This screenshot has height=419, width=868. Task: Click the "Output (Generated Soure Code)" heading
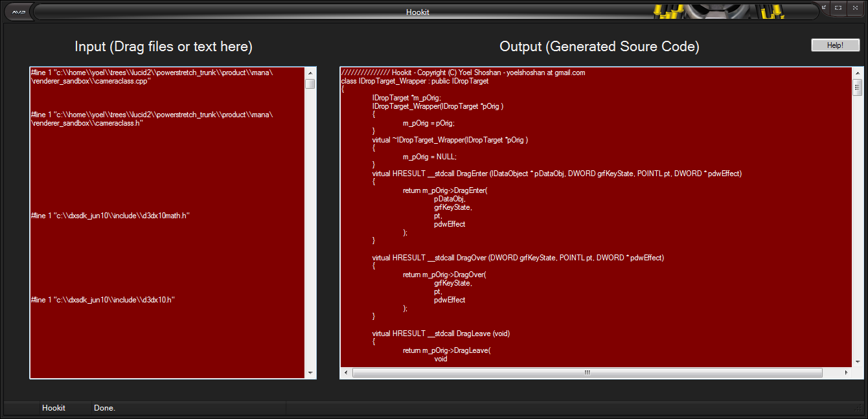point(599,47)
